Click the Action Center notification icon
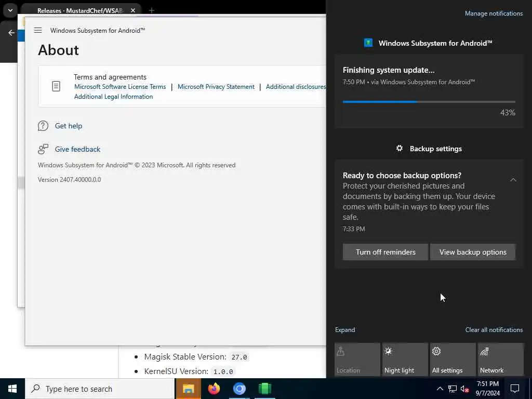The height and width of the screenshot is (399, 532). click(515, 389)
